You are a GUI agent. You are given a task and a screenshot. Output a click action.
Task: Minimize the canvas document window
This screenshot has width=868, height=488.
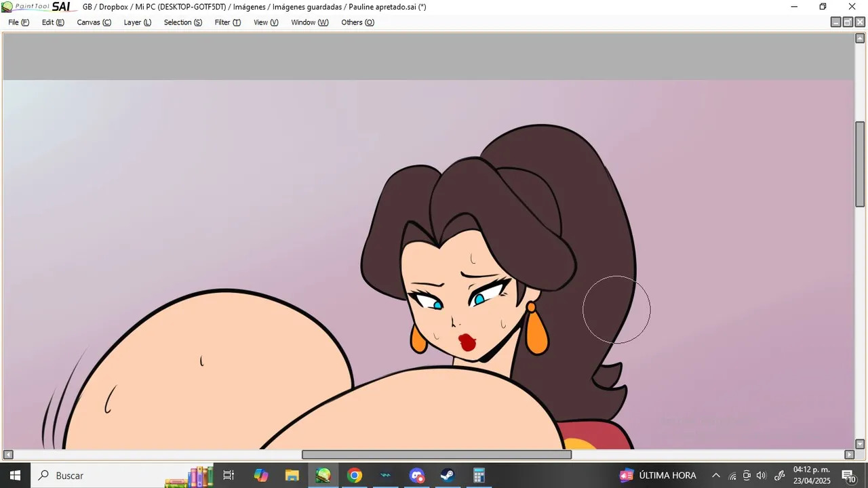pos(836,22)
